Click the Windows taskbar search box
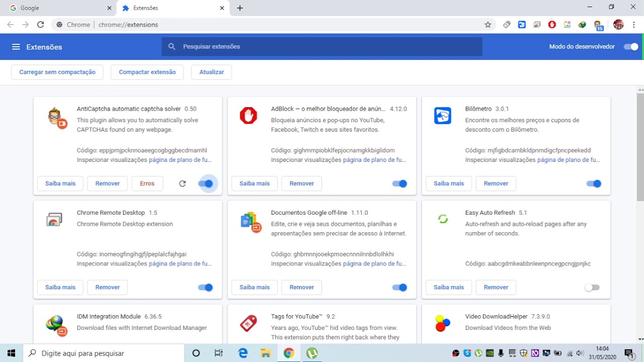 point(103,353)
